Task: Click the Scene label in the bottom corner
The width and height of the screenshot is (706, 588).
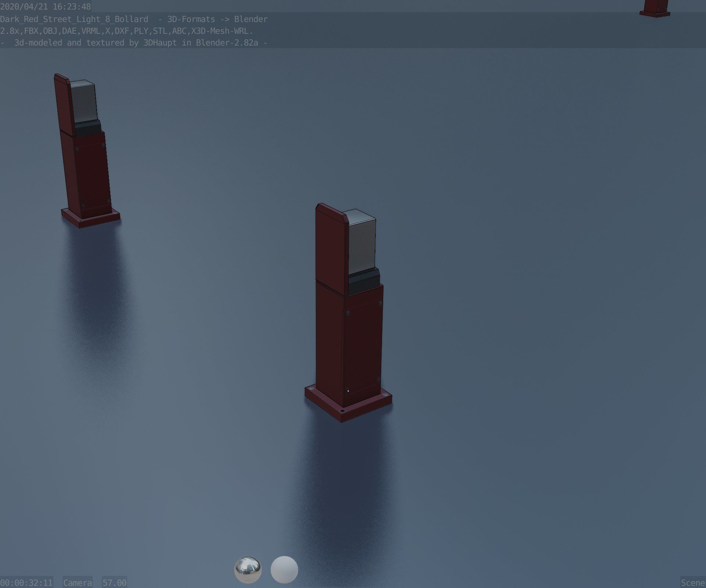Action: [x=693, y=582]
